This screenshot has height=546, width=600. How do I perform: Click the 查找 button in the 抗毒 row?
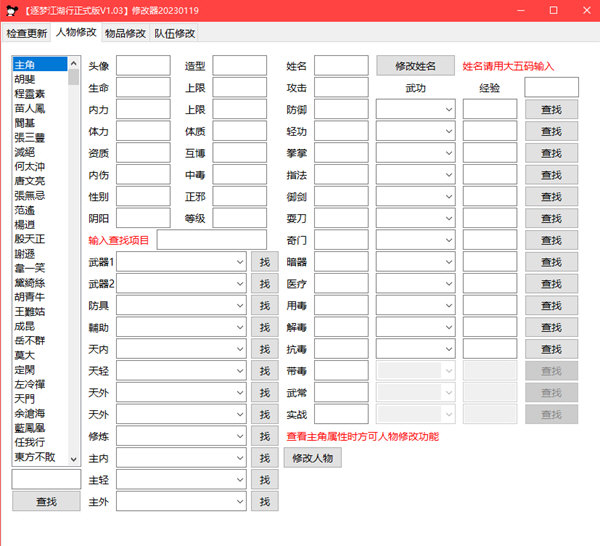551,349
